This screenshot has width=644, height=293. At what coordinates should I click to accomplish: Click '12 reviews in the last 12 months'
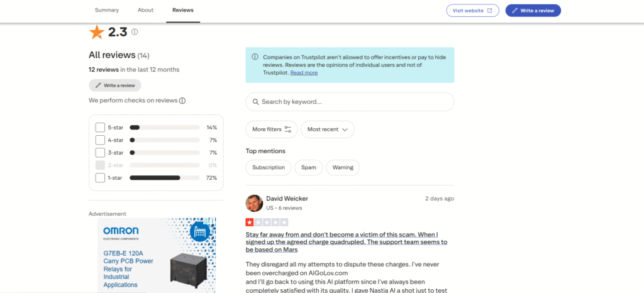coord(134,70)
